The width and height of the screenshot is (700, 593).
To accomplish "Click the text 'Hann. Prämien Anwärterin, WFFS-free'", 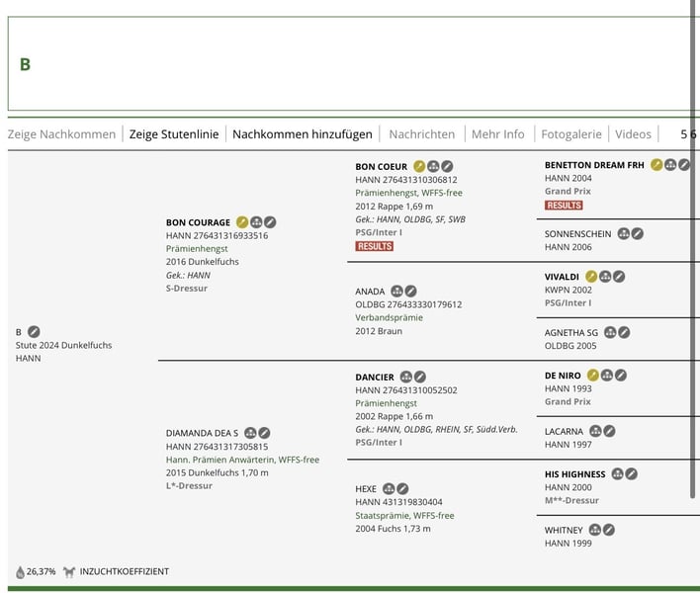I will [242, 460].
